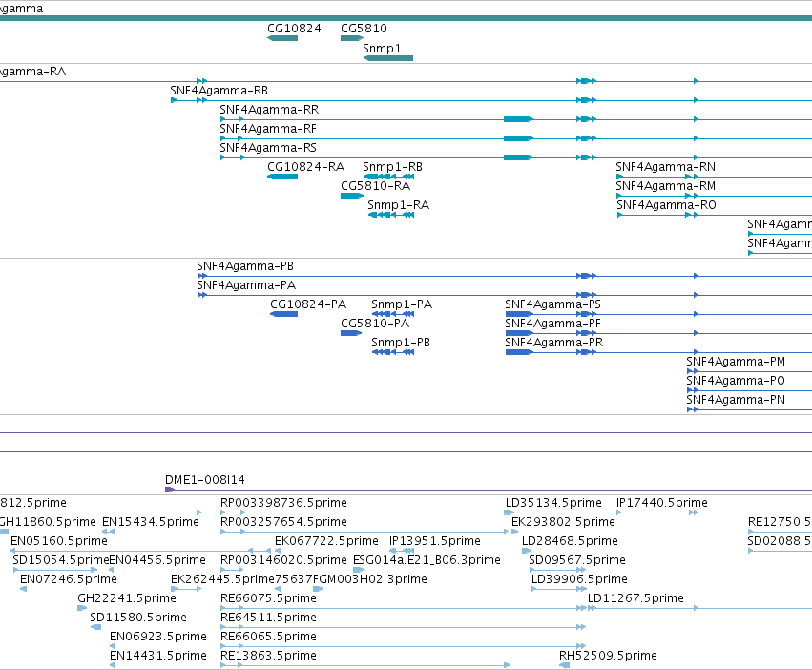Click the EN15434.5prime EST label
Viewport: 812px width, 670px height.
click(x=151, y=522)
